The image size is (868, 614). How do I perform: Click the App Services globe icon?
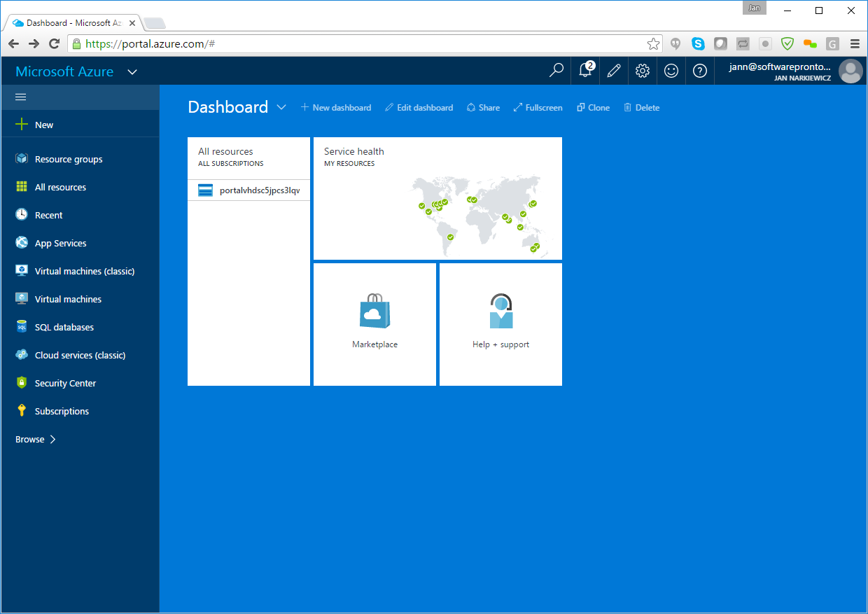point(22,243)
